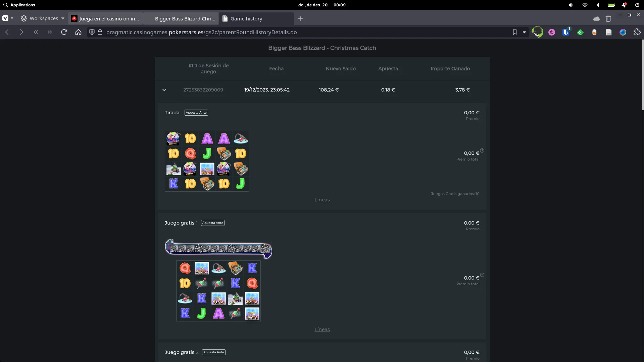Open the session power menu icon

(637, 5)
